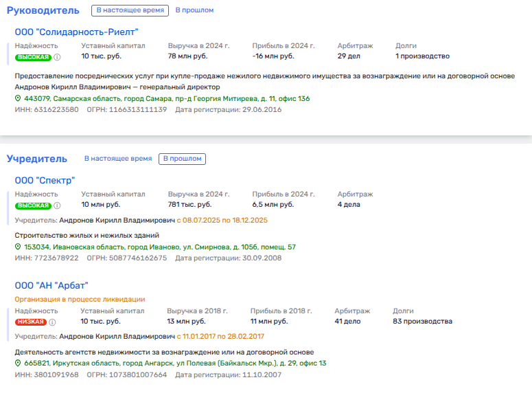Screen dimensions: 532x393
Task: Click the location pin for Angarsk address
Action: (19, 363)
